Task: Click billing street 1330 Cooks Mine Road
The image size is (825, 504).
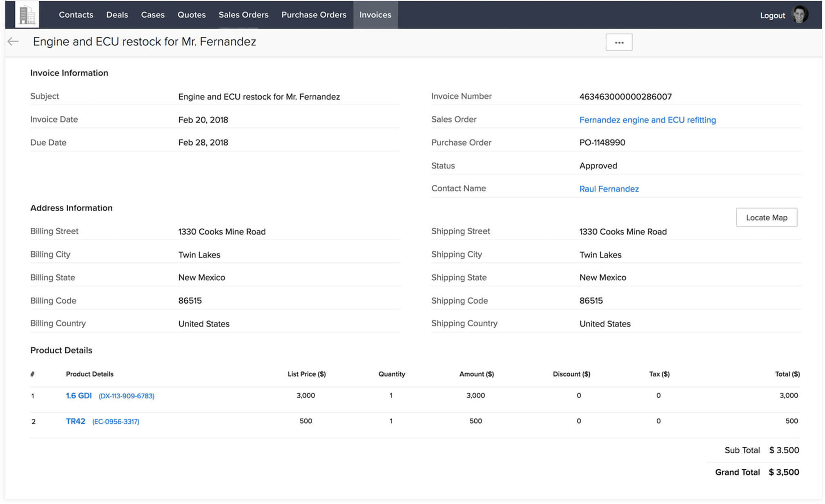Action: click(222, 232)
